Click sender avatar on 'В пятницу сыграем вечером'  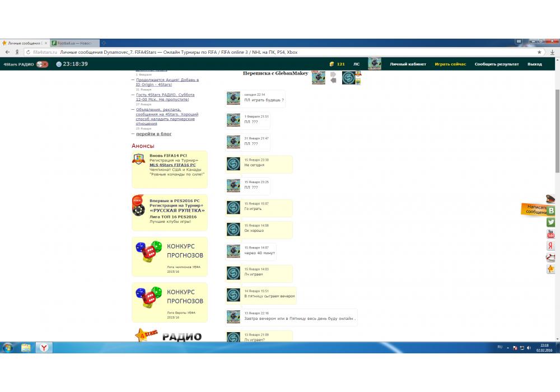[x=233, y=295]
